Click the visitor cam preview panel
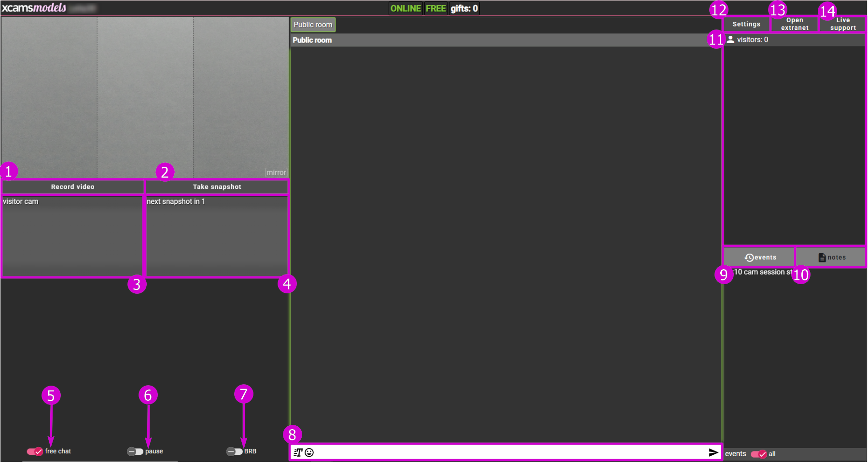Screen dimensions: 868x462 point(72,237)
